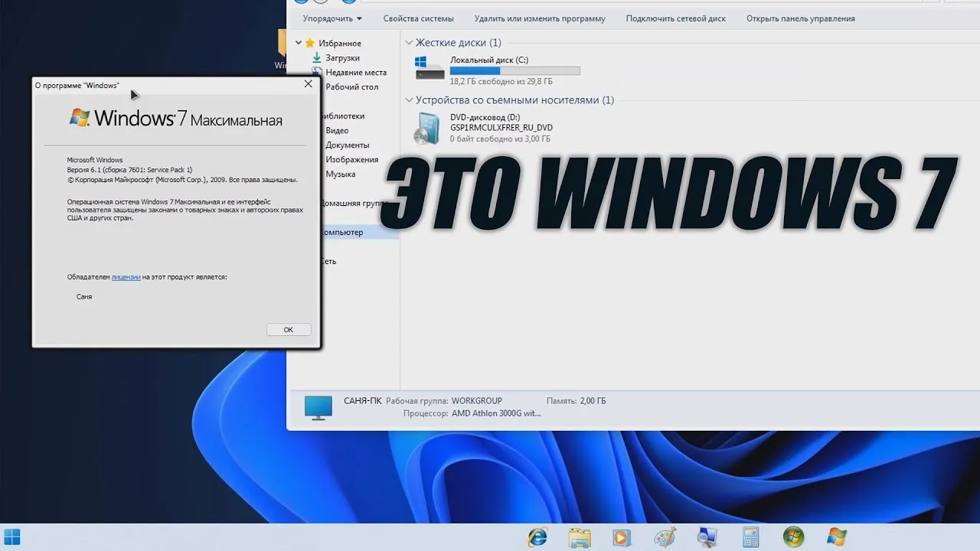Select Загрузки in the navigation pane
This screenshot has width=980, height=551.
pos(342,58)
